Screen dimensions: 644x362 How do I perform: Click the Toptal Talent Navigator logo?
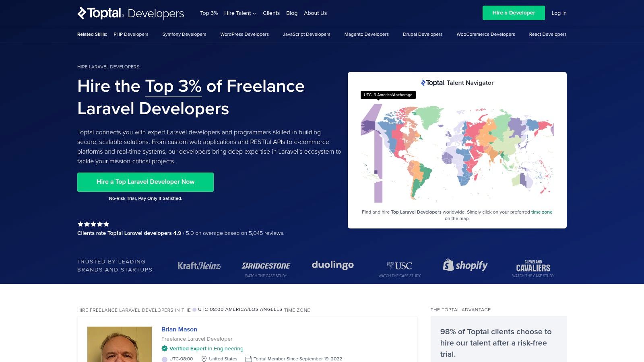coord(457,83)
